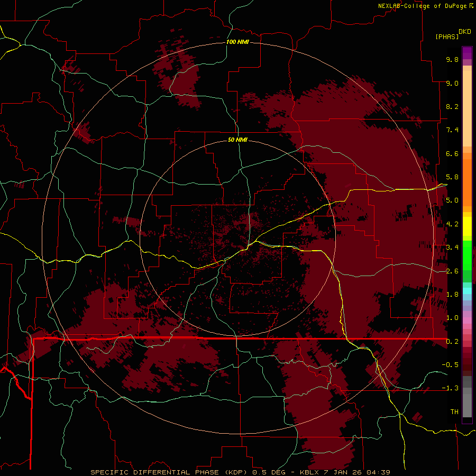Click the 9.8 value on the scale

(452, 59)
